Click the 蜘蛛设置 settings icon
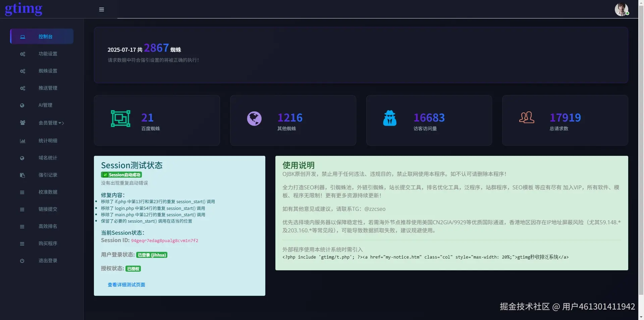This screenshot has width=644, height=320. coord(22,71)
